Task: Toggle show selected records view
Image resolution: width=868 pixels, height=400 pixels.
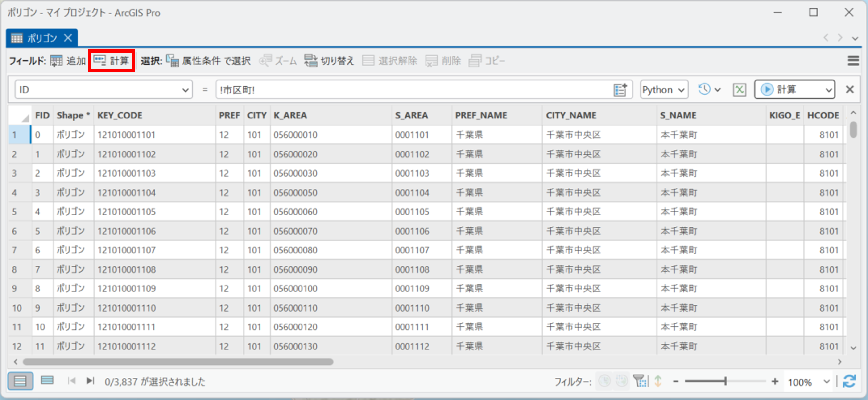Action: click(x=47, y=381)
